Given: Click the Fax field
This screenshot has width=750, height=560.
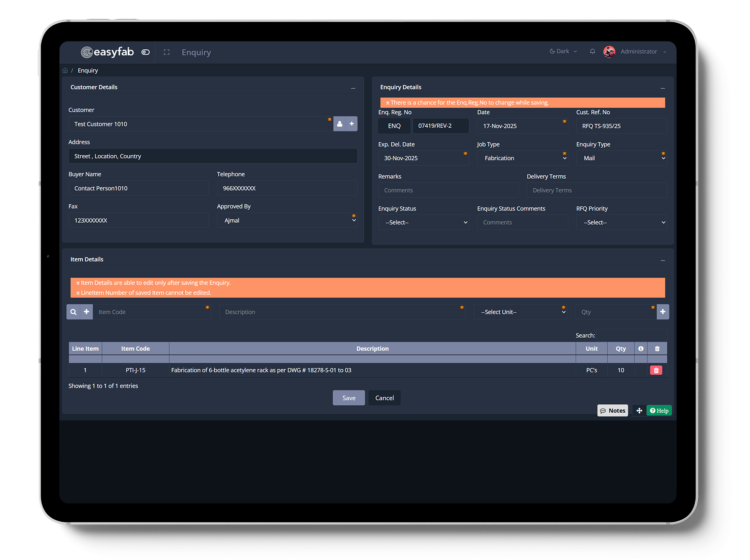Looking at the screenshot, I should tap(139, 221).
